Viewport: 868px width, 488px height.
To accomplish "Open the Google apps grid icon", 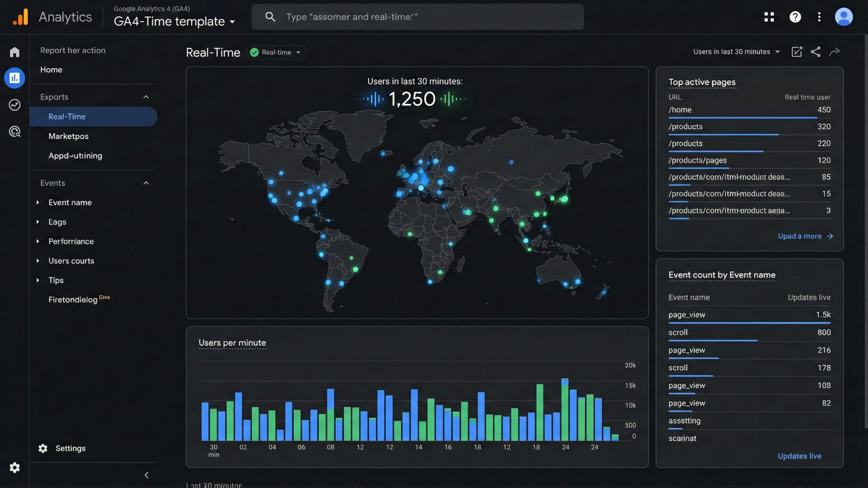I will (769, 17).
